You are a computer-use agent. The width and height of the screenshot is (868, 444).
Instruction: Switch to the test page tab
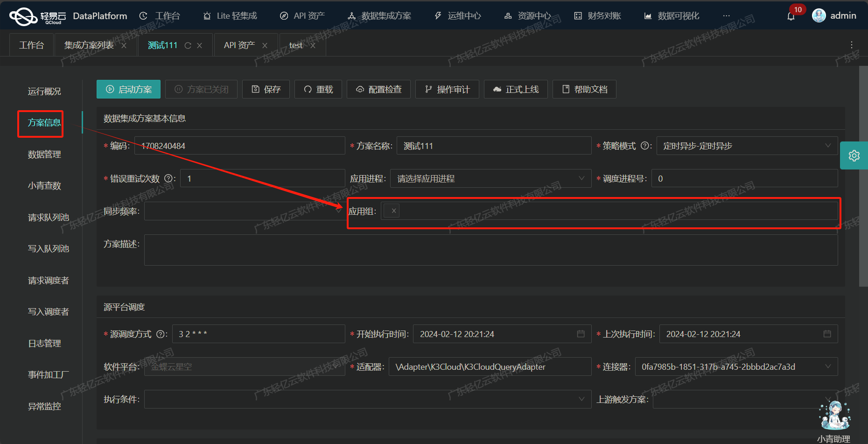pyautogui.click(x=296, y=45)
